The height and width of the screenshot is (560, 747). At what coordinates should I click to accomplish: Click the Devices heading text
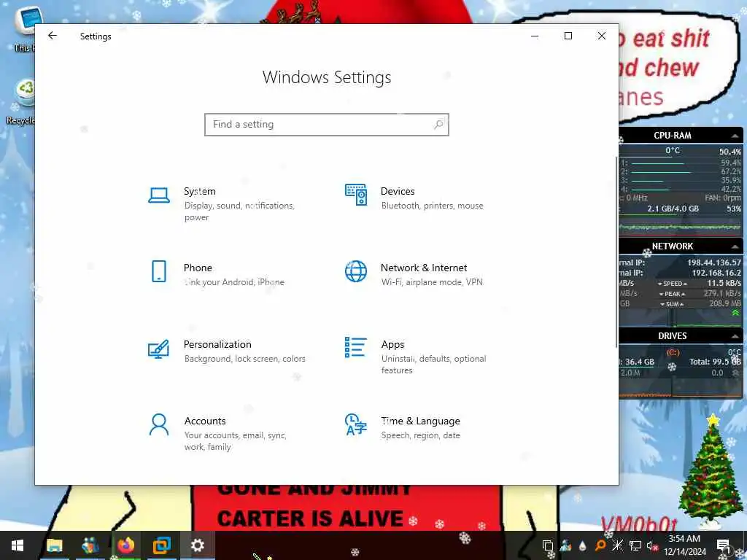pyautogui.click(x=398, y=192)
